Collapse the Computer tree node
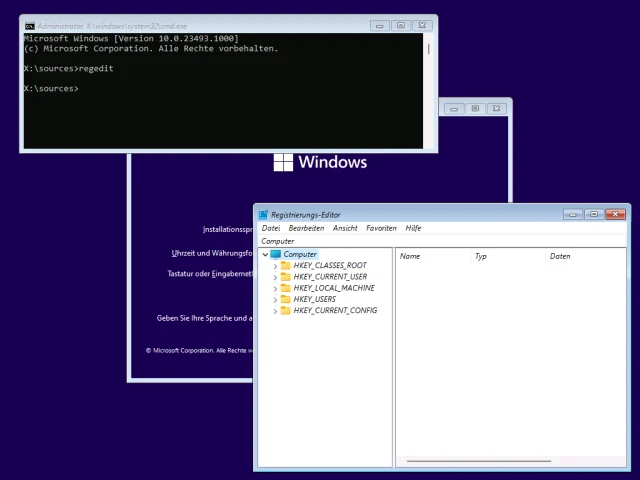The image size is (640, 480). (265, 255)
